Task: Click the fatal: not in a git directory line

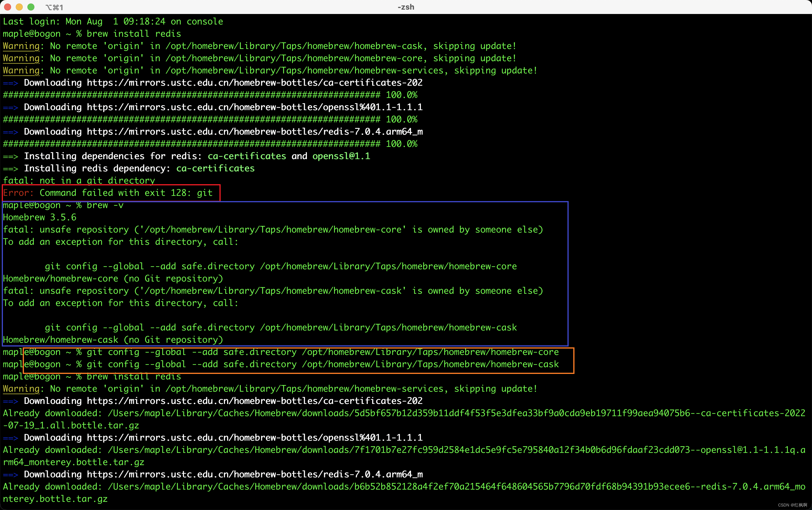Action: pyautogui.click(x=79, y=181)
